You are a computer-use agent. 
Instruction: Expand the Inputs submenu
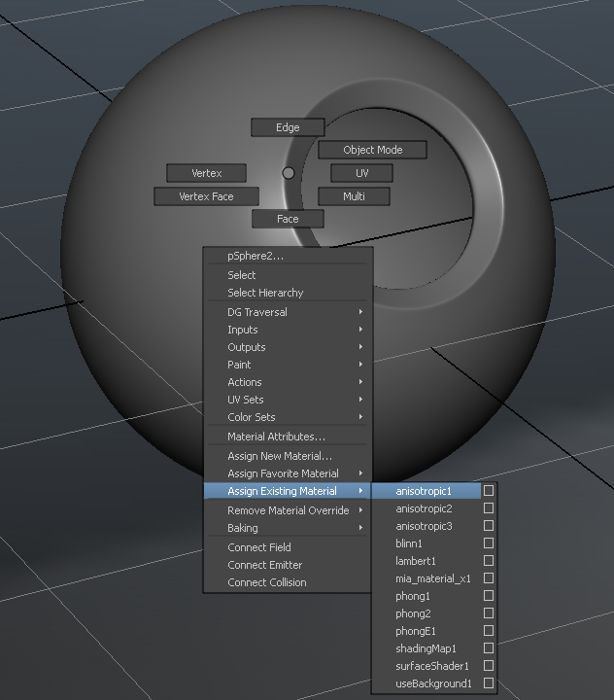tap(288, 330)
